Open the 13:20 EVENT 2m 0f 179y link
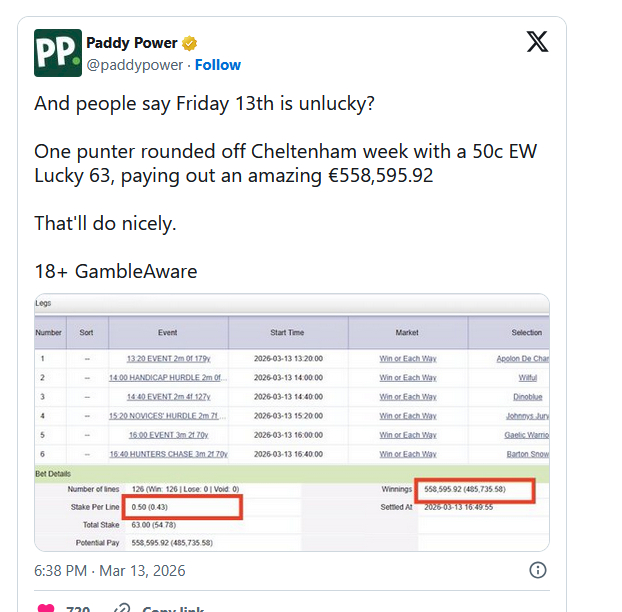The image size is (622, 612). click(168, 358)
